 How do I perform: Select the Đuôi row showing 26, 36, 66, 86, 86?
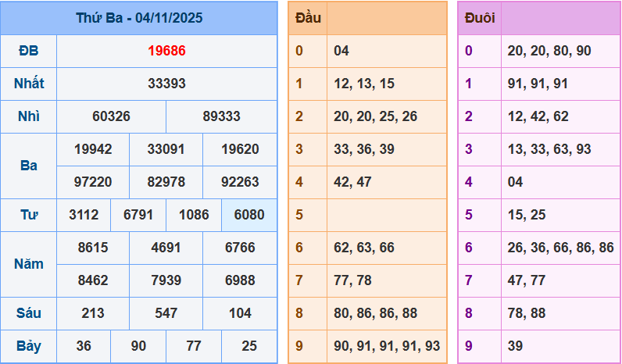coord(559,248)
